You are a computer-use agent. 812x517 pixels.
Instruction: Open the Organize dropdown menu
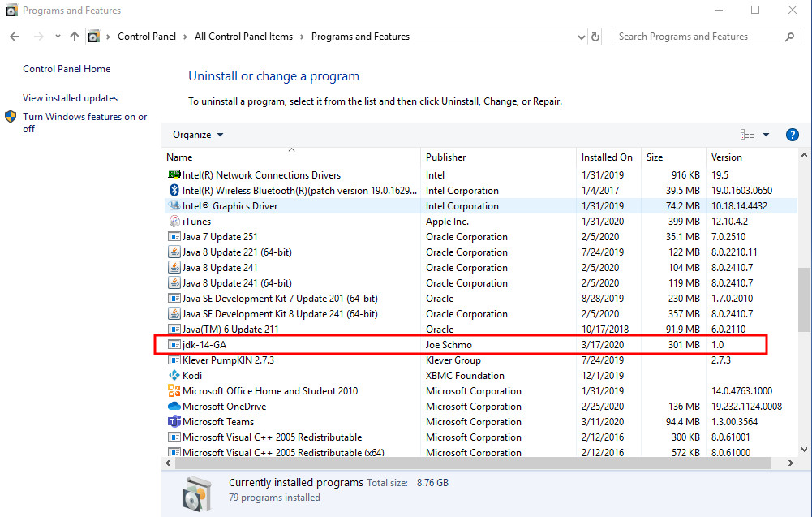(x=199, y=135)
